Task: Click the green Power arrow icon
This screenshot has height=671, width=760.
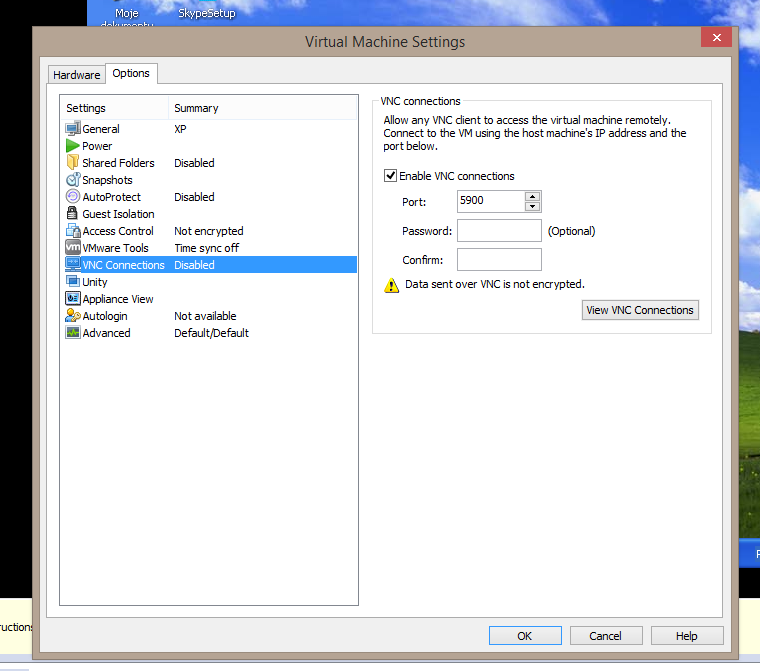Action: pyautogui.click(x=73, y=146)
